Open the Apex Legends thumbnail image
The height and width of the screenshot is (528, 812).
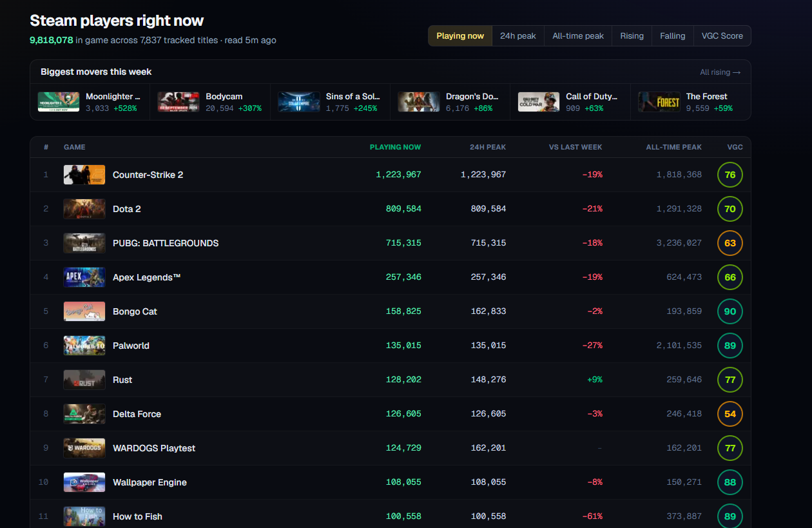tap(84, 277)
